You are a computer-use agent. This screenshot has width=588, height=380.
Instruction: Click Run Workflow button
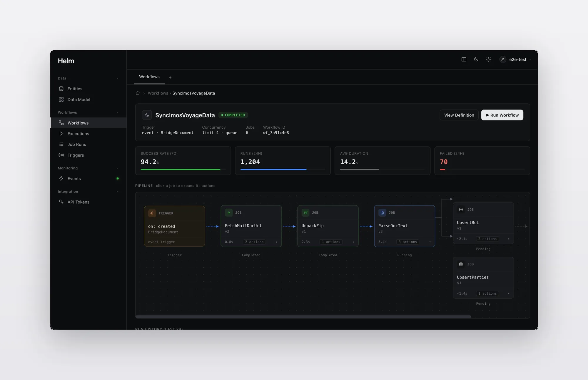click(502, 115)
